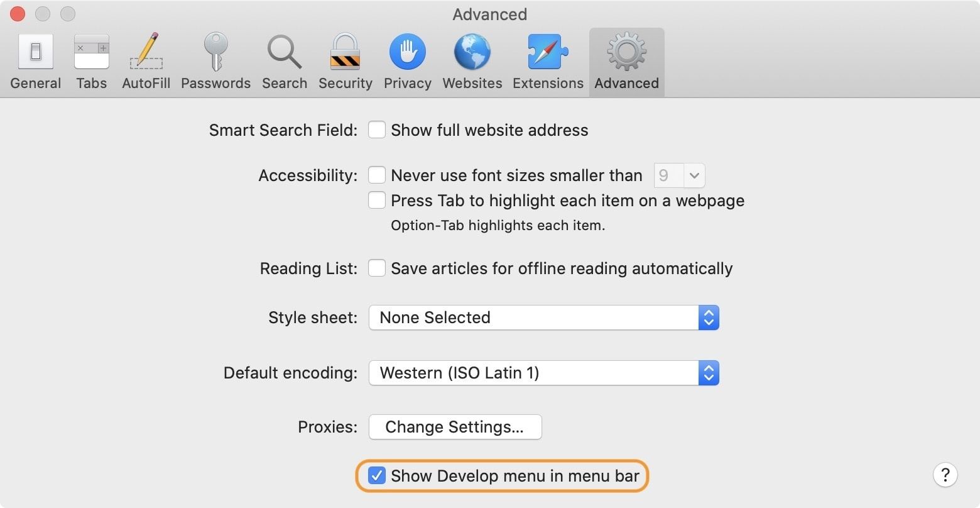Viewport: 980px width, 508px height.
Task: Switch to the Advanced tab
Action: (x=626, y=62)
